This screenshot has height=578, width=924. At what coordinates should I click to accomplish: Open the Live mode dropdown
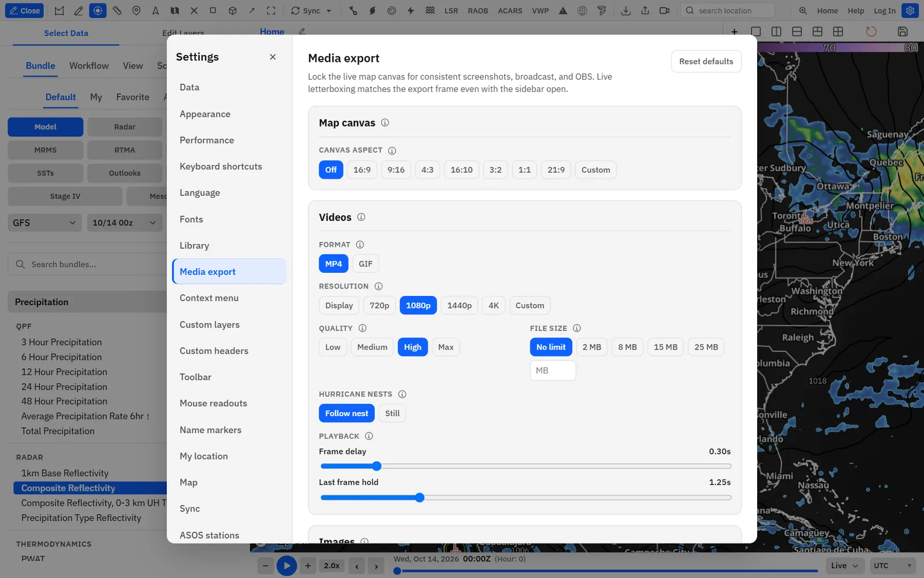[x=845, y=565]
